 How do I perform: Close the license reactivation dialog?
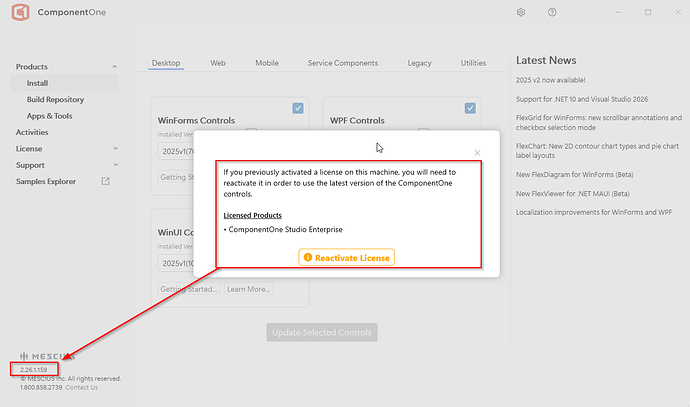coord(477,153)
